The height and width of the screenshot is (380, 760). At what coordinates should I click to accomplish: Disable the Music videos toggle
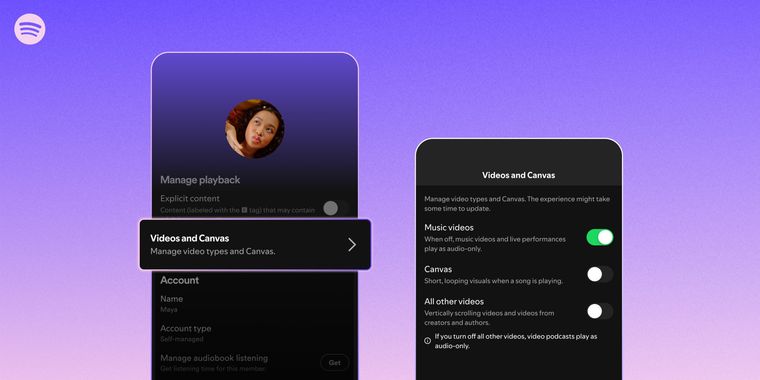coord(600,237)
